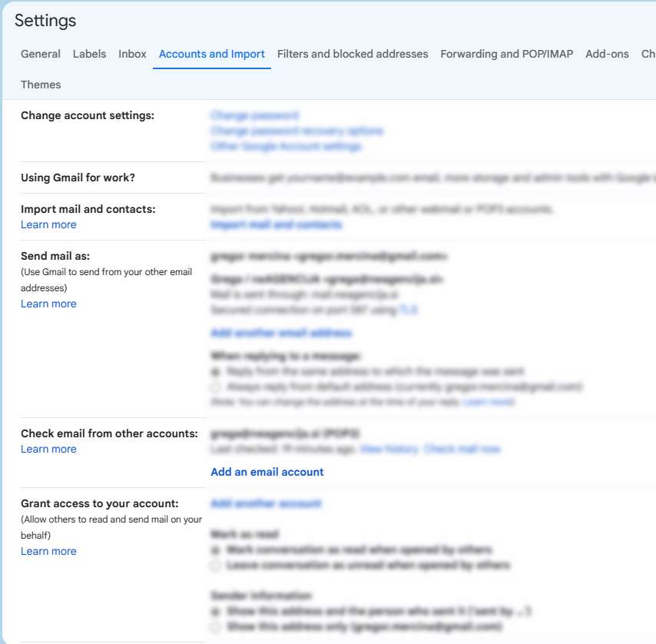The height and width of the screenshot is (644, 656).
Task: Switch to the Themes tab
Action: [x=41, y=85]
